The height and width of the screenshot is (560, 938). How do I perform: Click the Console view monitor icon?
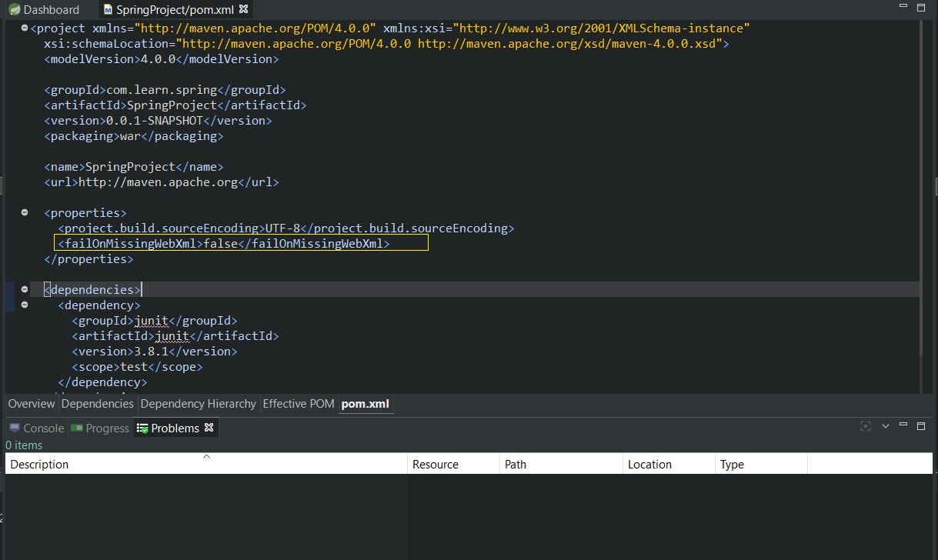click(x=15, y=428)
